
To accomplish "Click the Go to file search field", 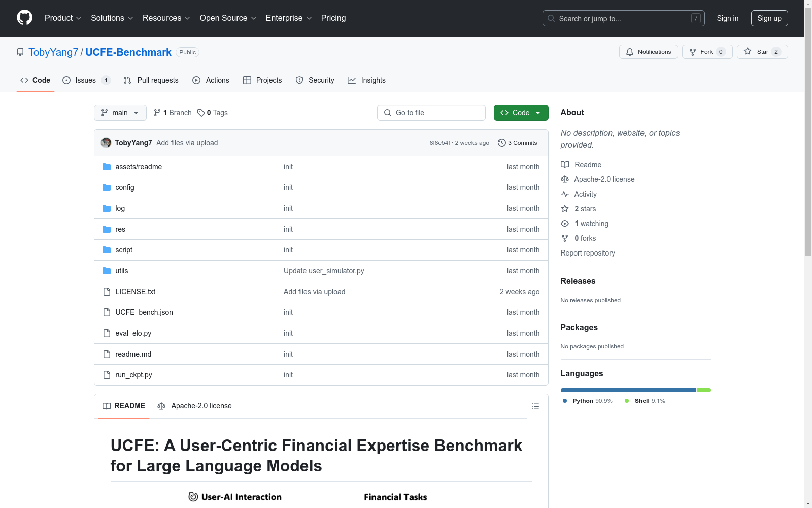I will click(x=431, y=113).
